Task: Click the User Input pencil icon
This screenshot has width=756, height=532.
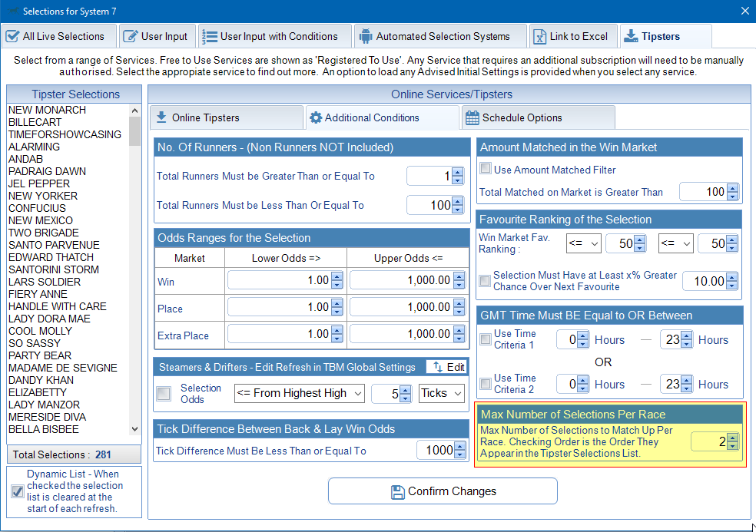Action: tap(131, 36)
